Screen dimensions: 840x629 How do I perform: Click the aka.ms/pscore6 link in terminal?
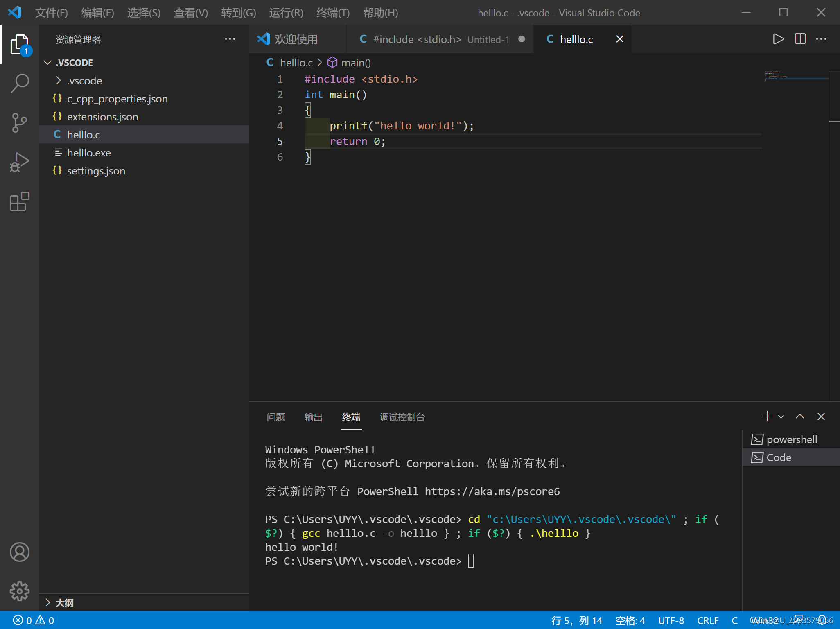pyautogui.click(x=492, y=491)
